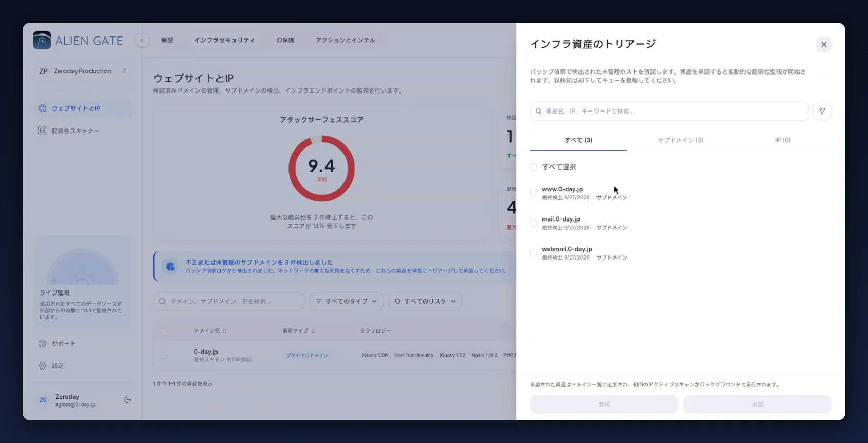Check the すべて選択 checkbox
868x443 pixels.
pyautogui.click(x=533, y=167)
